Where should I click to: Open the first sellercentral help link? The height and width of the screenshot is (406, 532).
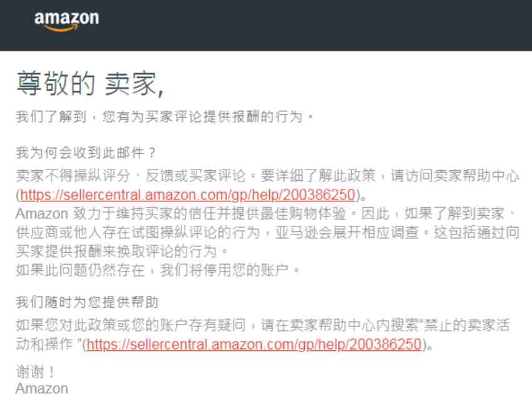188,195
